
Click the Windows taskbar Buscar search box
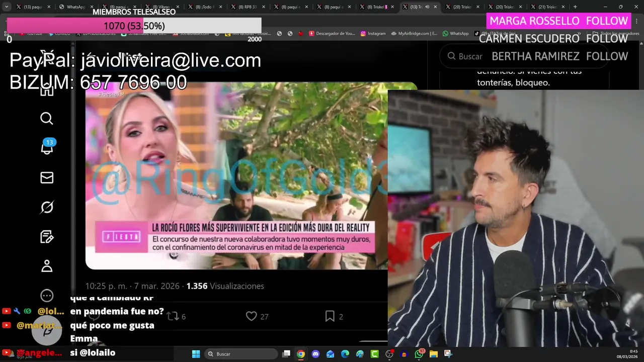242,354
